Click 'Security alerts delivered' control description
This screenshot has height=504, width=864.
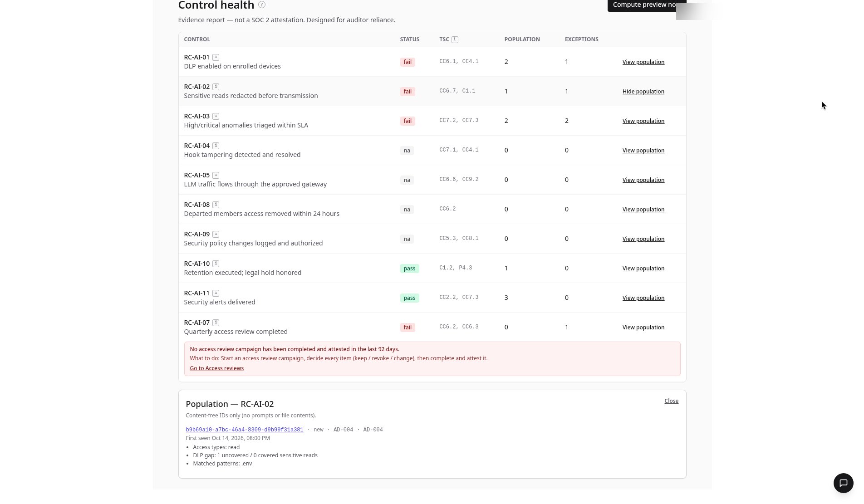(219, 302)
